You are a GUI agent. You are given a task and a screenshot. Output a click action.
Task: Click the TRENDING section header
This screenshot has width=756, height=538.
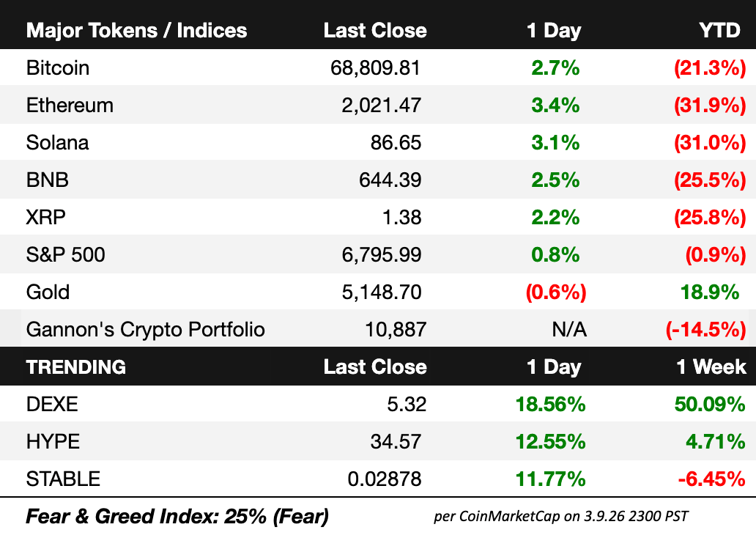point(75,366)
